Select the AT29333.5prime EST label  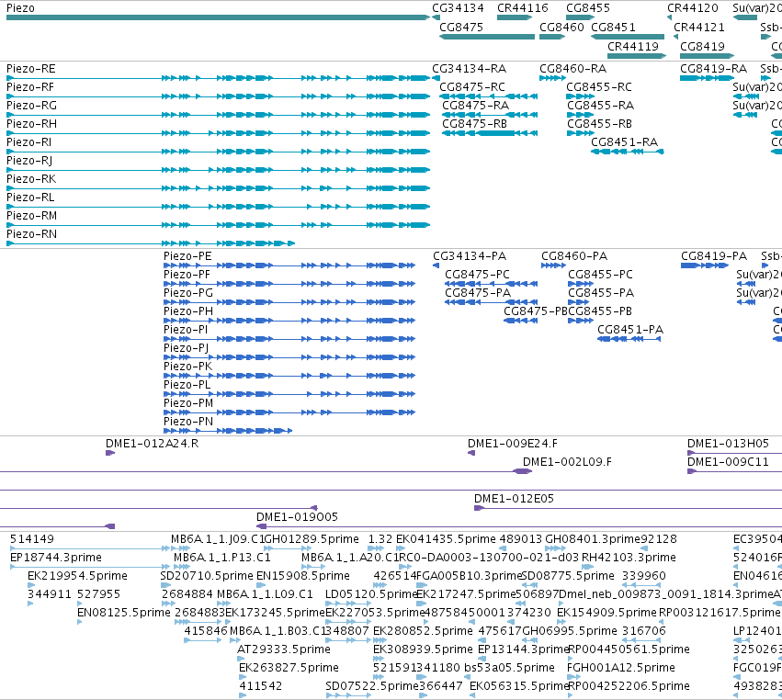(284, 649)
